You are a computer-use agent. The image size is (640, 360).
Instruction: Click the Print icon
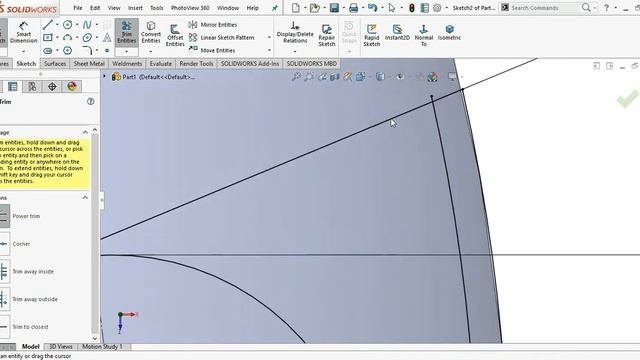[353, 8]
